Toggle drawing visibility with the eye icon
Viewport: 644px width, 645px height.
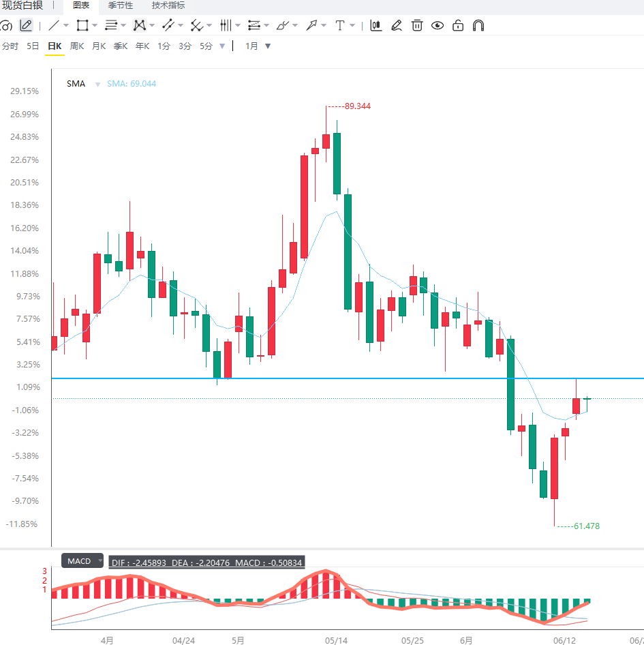[437, 25]
